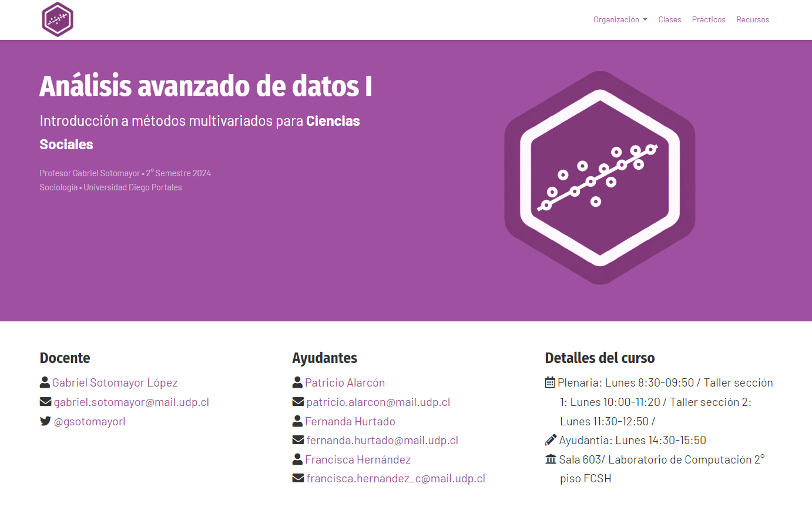Open the Recursos menu item
Screen dimensions: 812x507
click(753, 19)
